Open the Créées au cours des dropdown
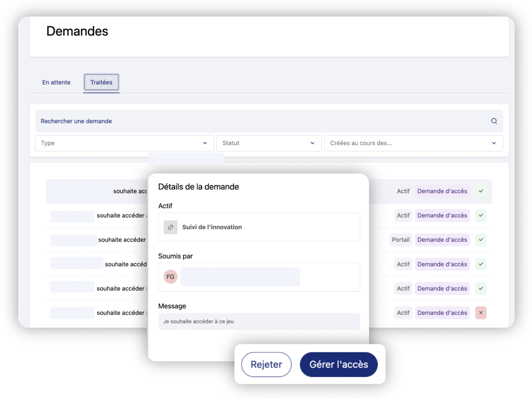This screenshot has height=399, width=532. (x=413, y=143)
